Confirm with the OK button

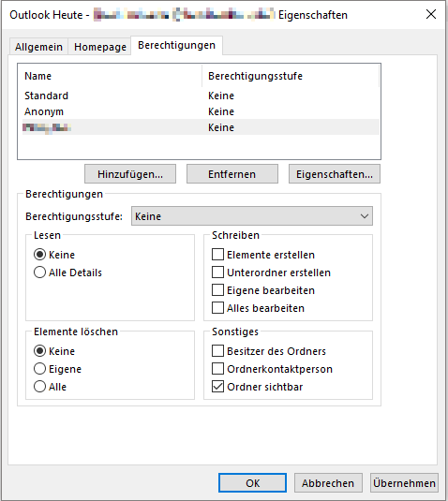(253, 483)
